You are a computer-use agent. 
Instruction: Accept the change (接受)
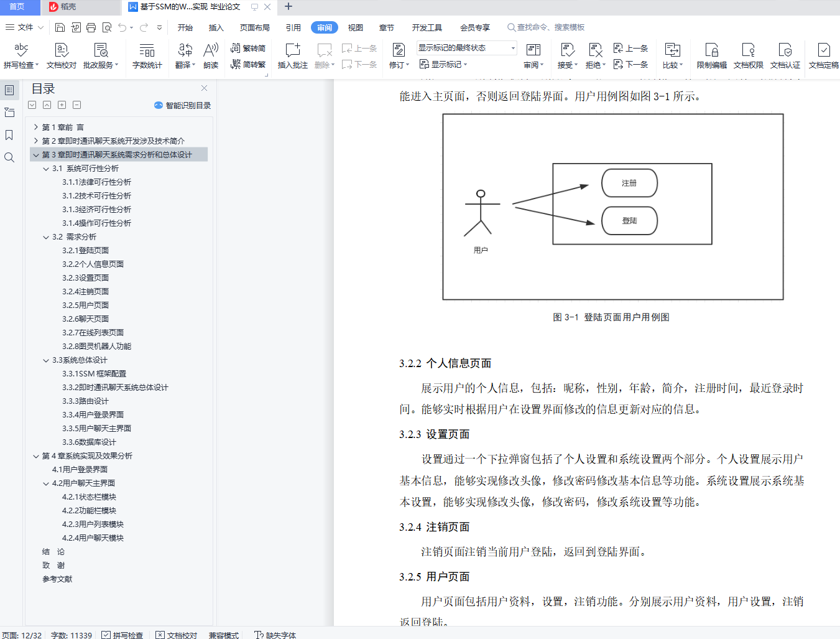click(x=567, y=55)
